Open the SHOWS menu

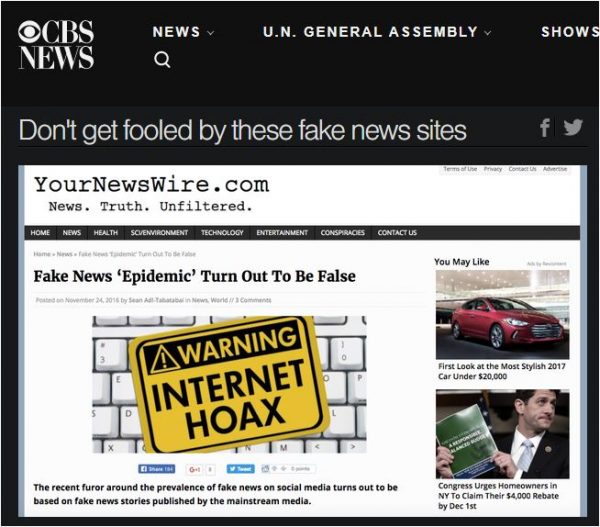(570, 32)
